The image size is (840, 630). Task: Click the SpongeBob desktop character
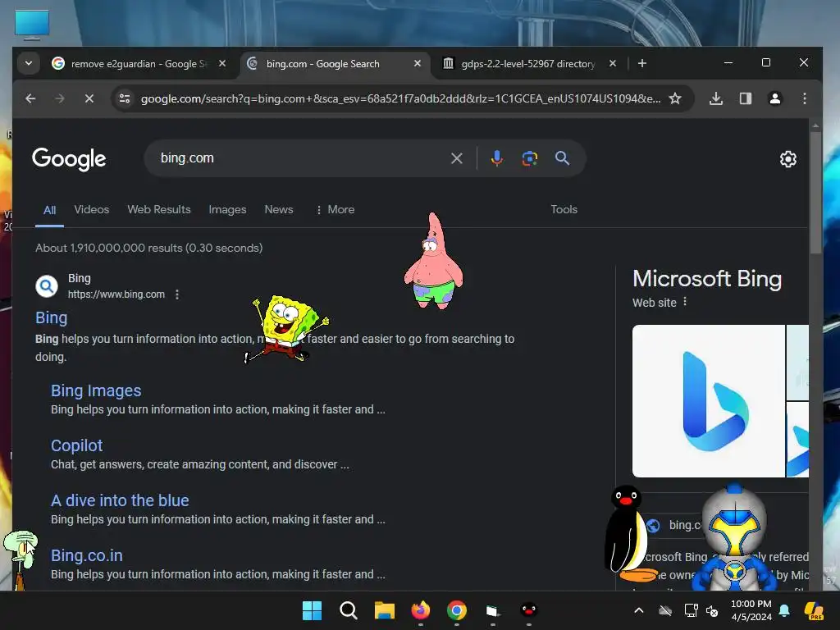pos(286,328)
